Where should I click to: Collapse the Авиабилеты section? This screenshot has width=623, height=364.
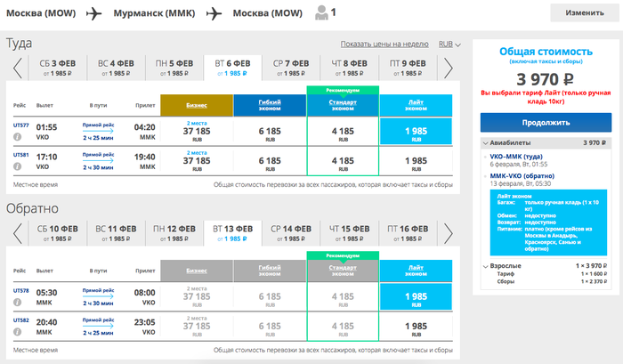(x=486, y=142)
